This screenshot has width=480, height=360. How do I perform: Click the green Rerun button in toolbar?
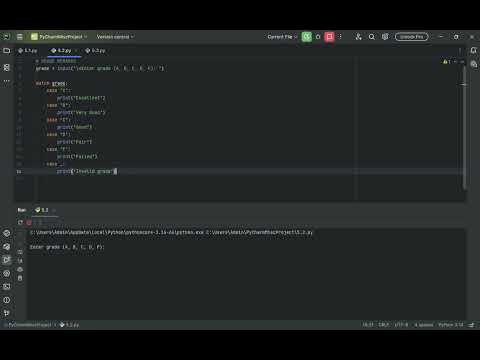click(307, 37)
